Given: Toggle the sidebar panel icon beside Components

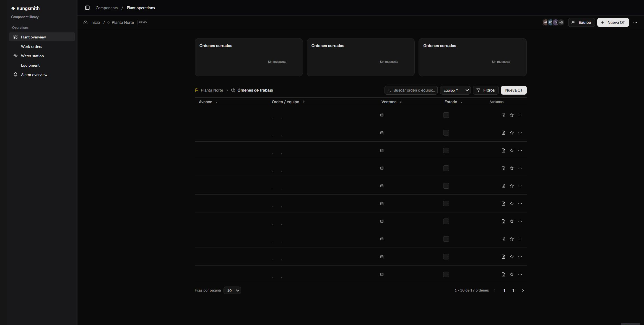Looking at the screenshot, I should (x=87, y=8).
